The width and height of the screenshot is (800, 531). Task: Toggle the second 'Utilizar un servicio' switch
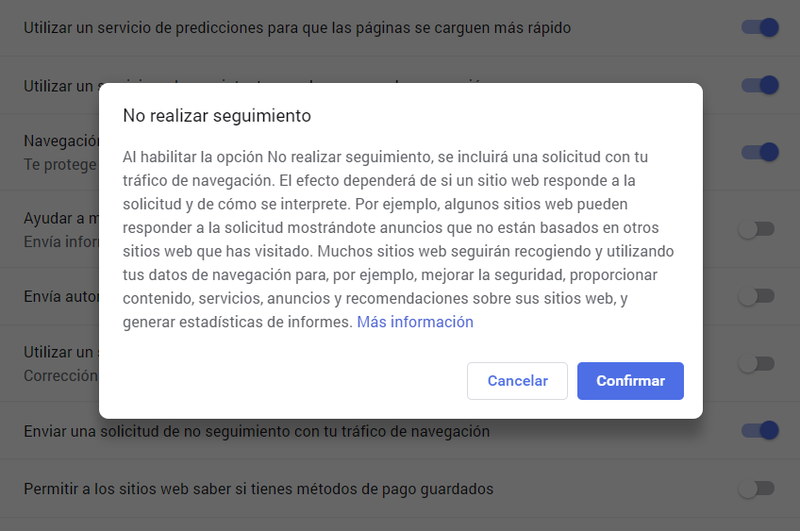coord(760,85)
